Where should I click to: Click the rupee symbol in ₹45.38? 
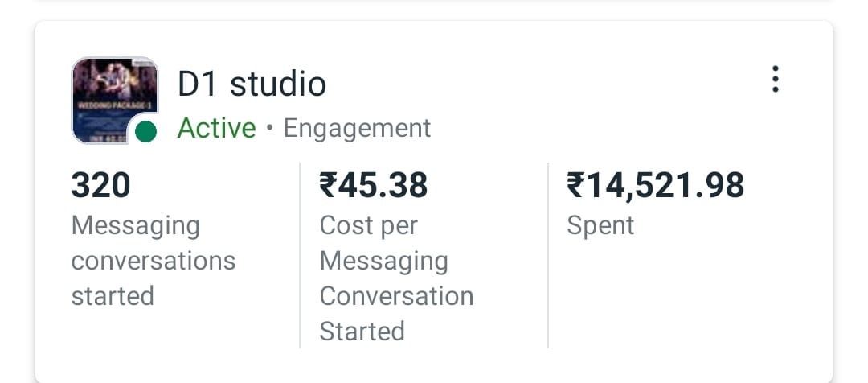(x=328, y=186)
